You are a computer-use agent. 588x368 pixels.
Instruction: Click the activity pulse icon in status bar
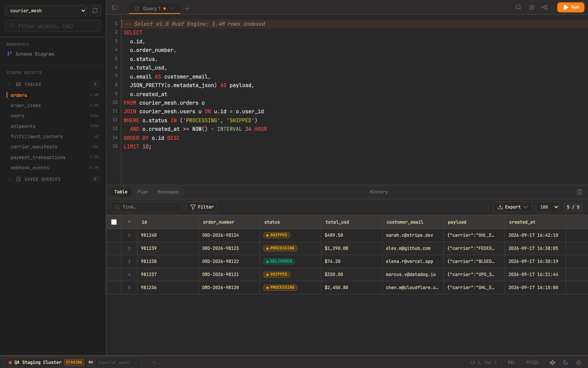coord(154,362)
